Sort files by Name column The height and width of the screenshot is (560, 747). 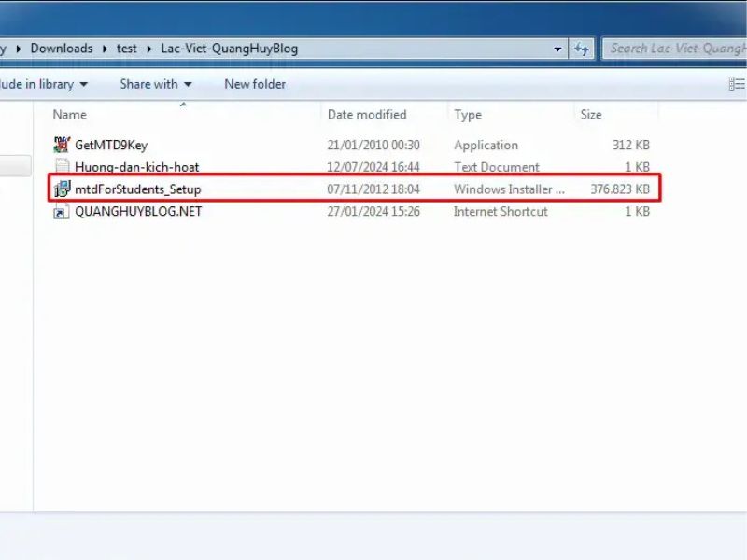(x=69, y=115)
